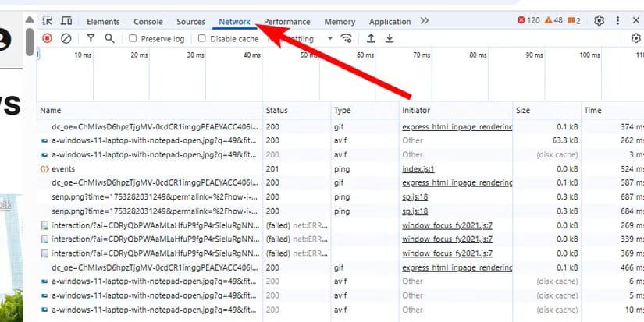Click the 524 ms time cell
644x322 pixels.
(x=632, y=169)
